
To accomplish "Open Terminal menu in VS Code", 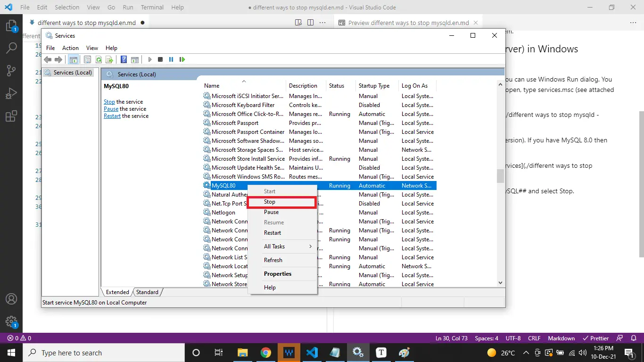I will click(x=152, y=8).
